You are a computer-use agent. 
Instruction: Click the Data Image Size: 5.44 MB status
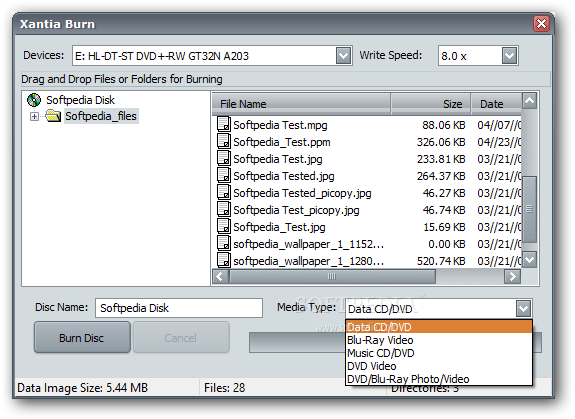(x=83, y=387)
